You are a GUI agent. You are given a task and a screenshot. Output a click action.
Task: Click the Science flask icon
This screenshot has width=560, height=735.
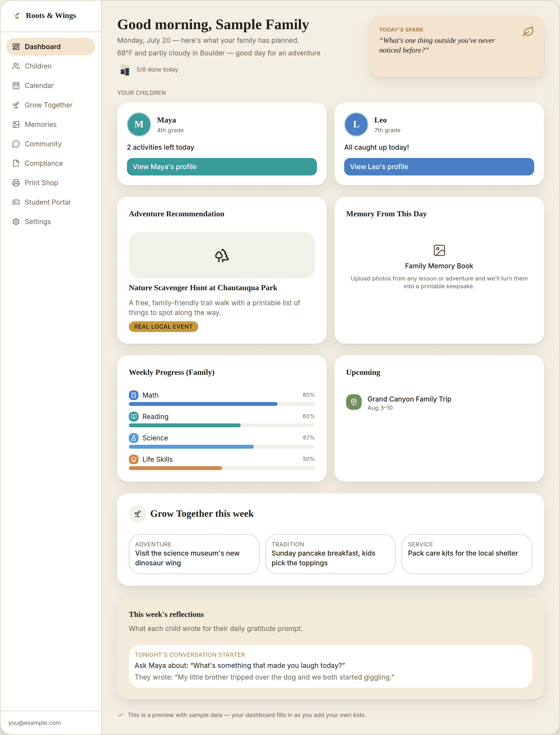(x=134, y=438)
